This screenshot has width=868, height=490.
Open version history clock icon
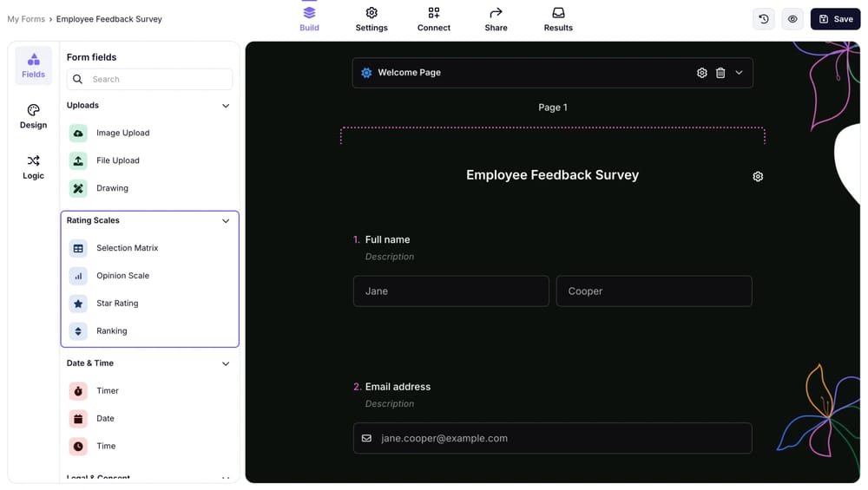click(x=764, y=19)
